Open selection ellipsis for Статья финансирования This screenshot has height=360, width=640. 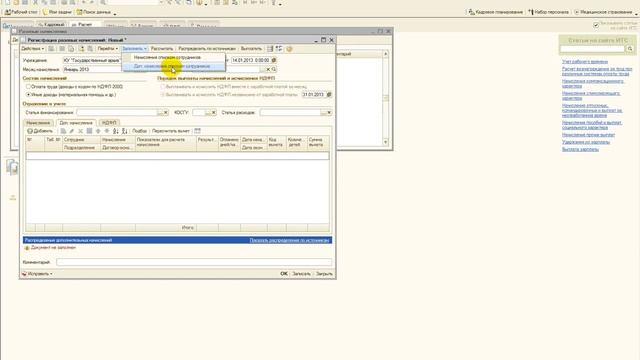160,112
